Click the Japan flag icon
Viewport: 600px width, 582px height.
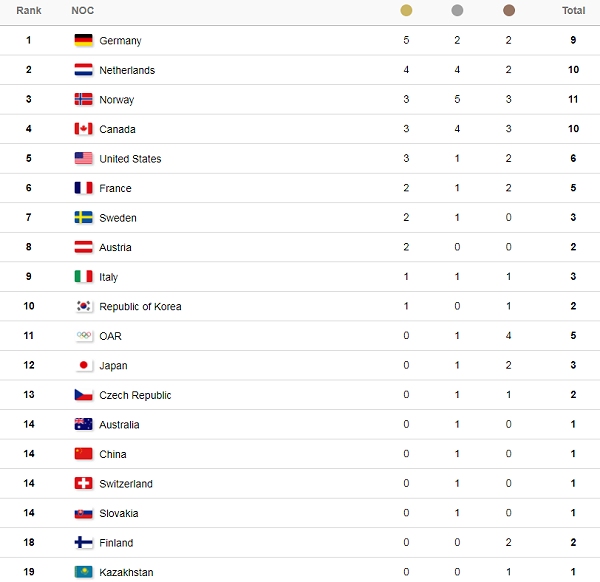[83, 365]
